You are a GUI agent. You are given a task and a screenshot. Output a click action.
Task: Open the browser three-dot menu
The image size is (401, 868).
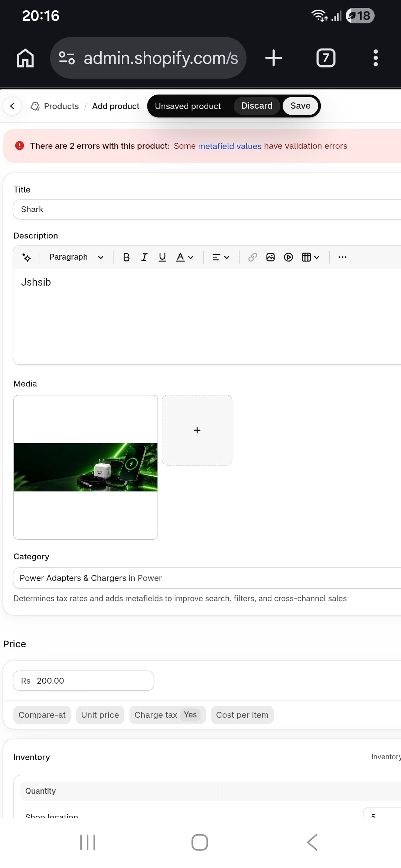[x=376, y=58]
